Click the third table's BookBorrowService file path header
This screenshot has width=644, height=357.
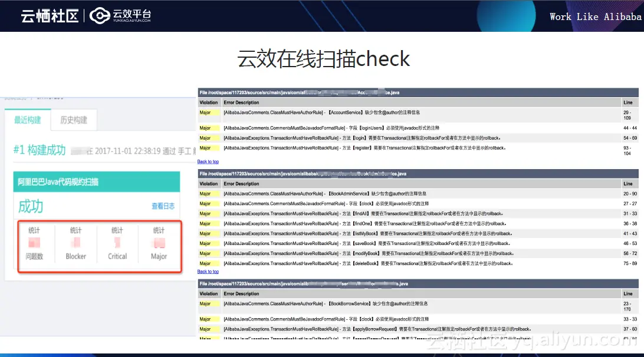(x=418, y=284)
